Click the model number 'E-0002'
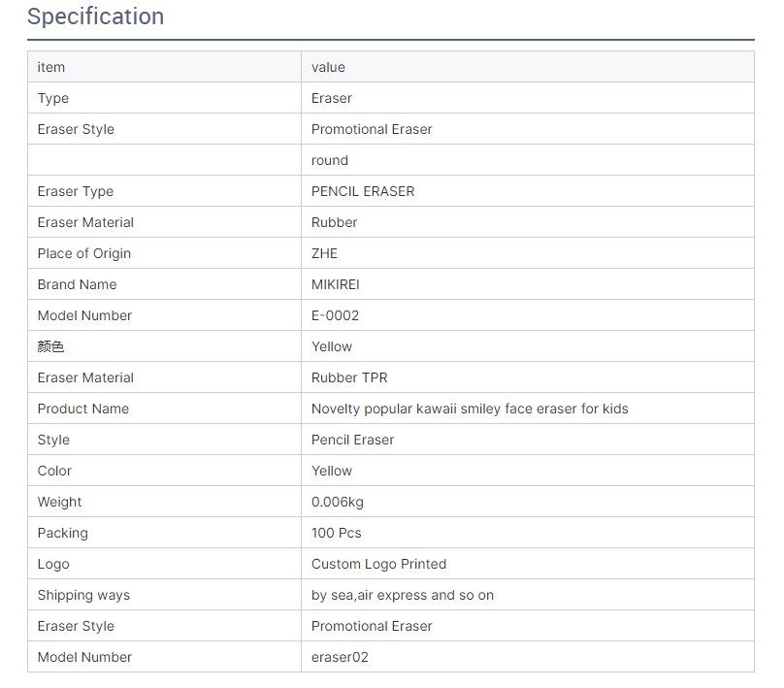Viewport: 784px width, 688px height. pyautogui.click(x=335, y=315)
